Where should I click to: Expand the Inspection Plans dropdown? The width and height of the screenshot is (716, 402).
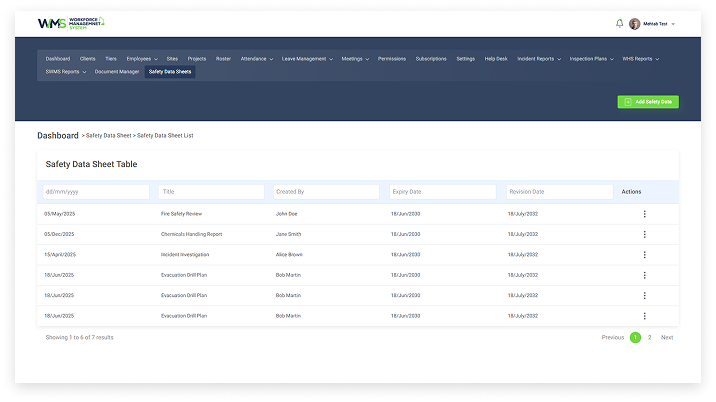point(592,59)
